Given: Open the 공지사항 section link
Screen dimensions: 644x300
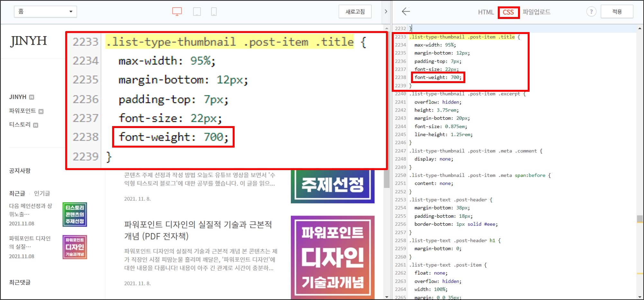Looking at the screenshot, I should click(20, 171).
